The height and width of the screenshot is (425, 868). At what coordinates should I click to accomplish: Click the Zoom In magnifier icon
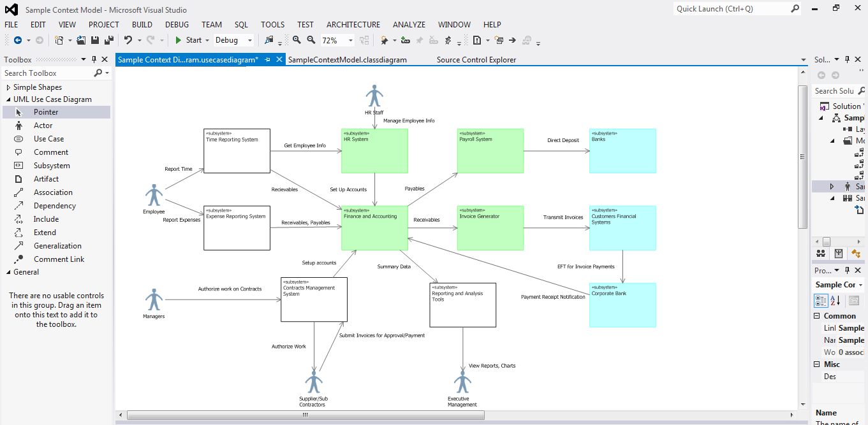(x=297, y=40)
